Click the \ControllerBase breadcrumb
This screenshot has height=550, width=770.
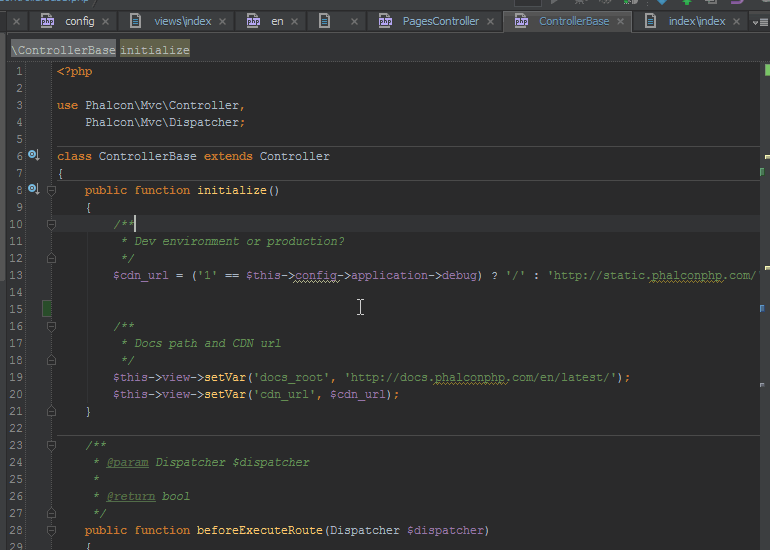63,50
